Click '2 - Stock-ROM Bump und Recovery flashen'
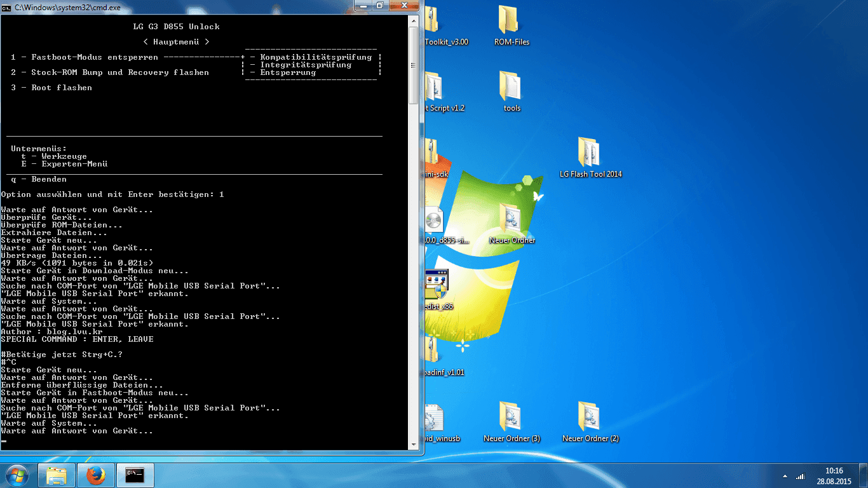Viewport: 868px width, 488px height. (x=110, y=72)
